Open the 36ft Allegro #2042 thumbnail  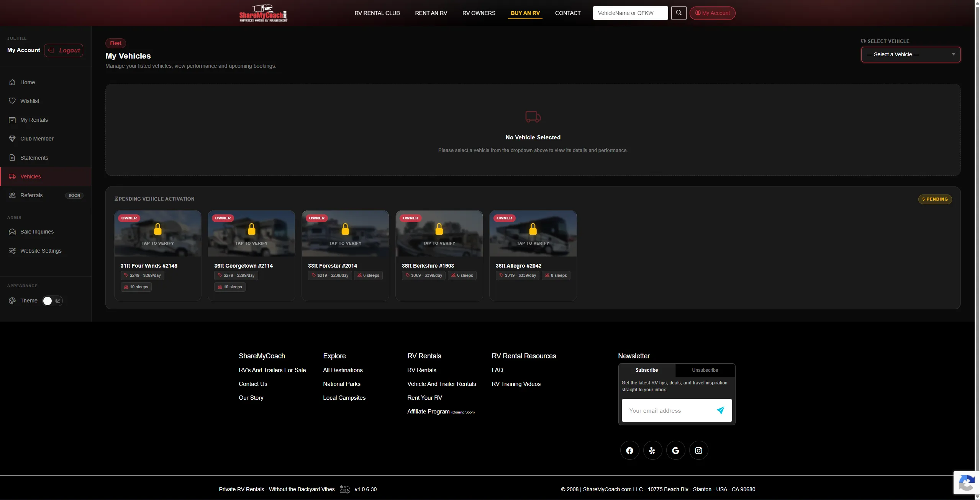pyautogui.click(x=533, y=234)
